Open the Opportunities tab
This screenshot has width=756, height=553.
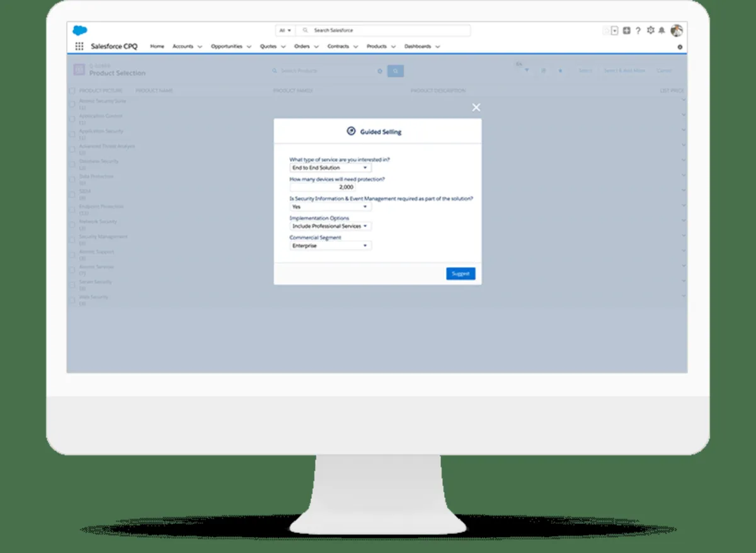click(x=227, y=47)
